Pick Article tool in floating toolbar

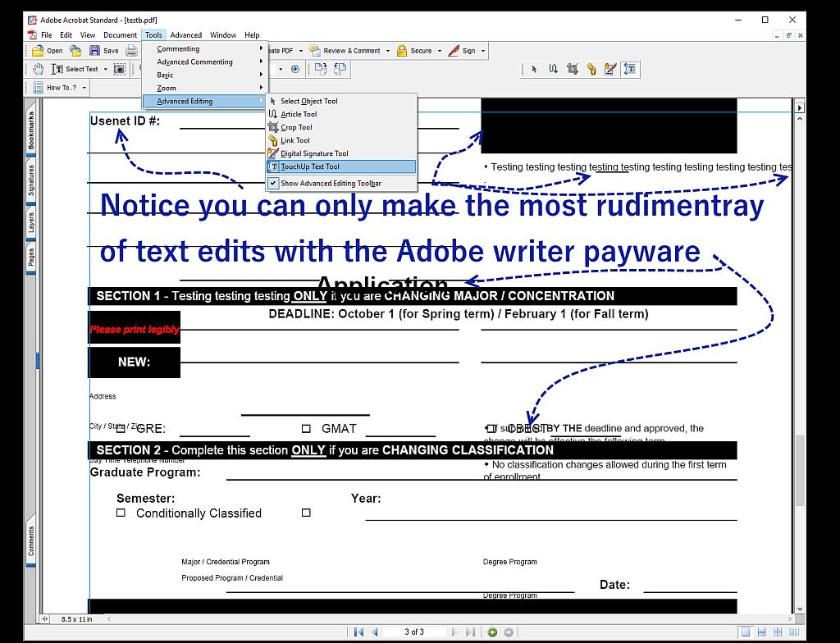(x=554, y=69)
